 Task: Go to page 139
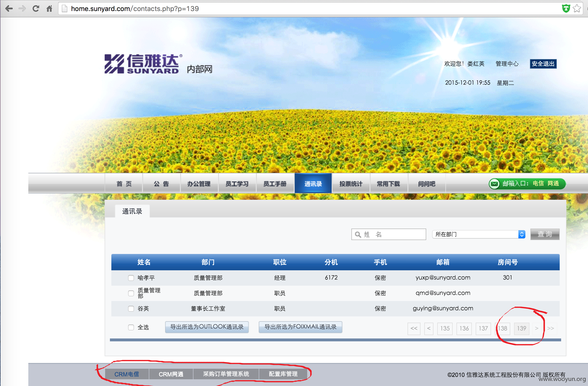(522, 328)
